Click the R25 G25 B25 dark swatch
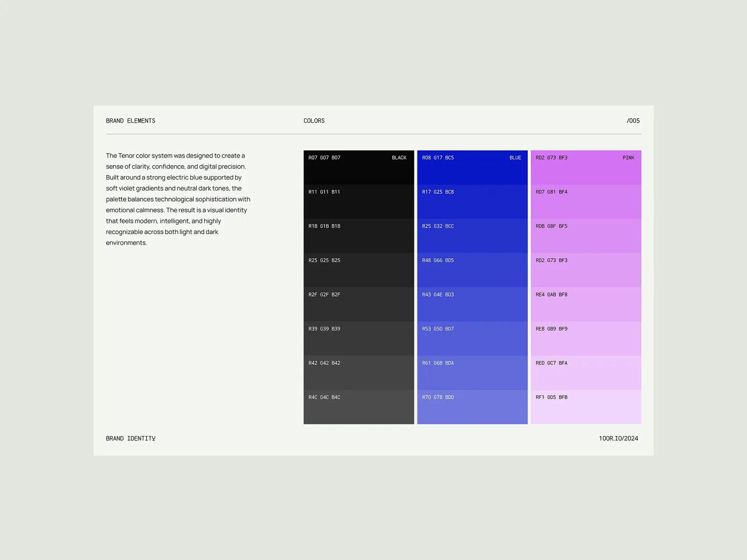The width and height of the screenshot is (747, 560). pos(359,270)
